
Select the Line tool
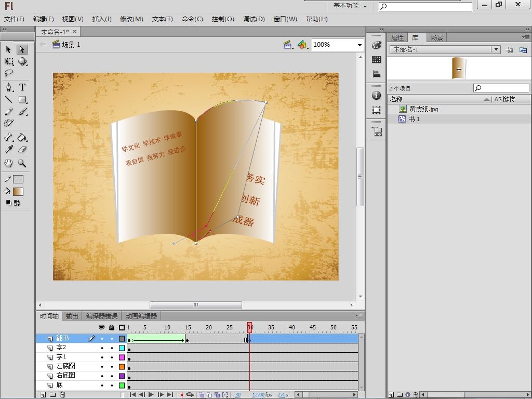(9, 100)
